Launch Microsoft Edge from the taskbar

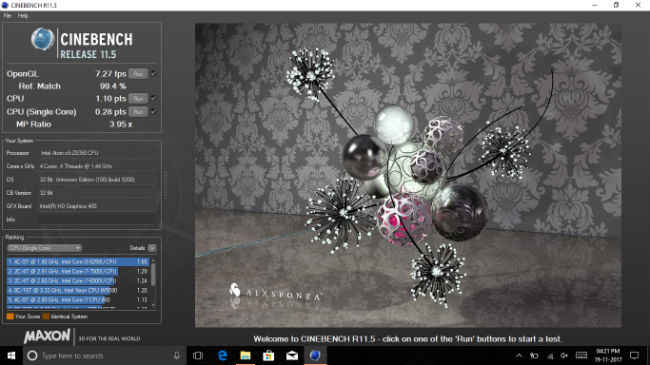pos(223,356)
